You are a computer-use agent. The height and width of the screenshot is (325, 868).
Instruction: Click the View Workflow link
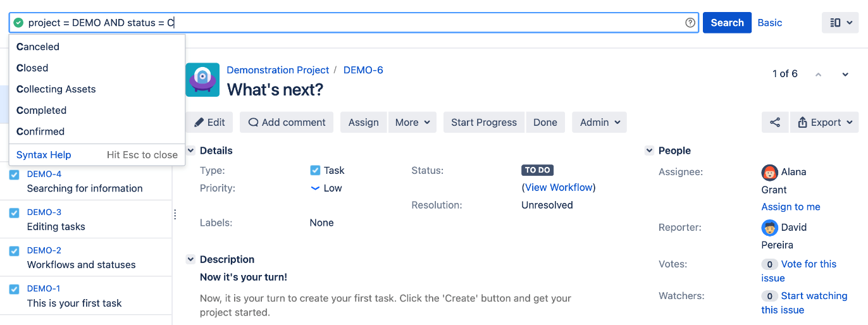(x=559, y=187)
